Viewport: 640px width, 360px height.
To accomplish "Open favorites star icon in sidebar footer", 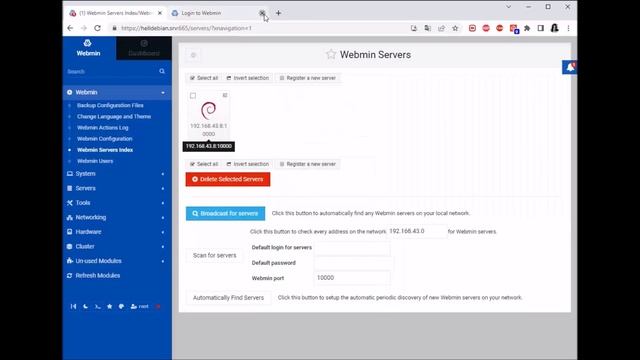I will (x=109, y=306).
